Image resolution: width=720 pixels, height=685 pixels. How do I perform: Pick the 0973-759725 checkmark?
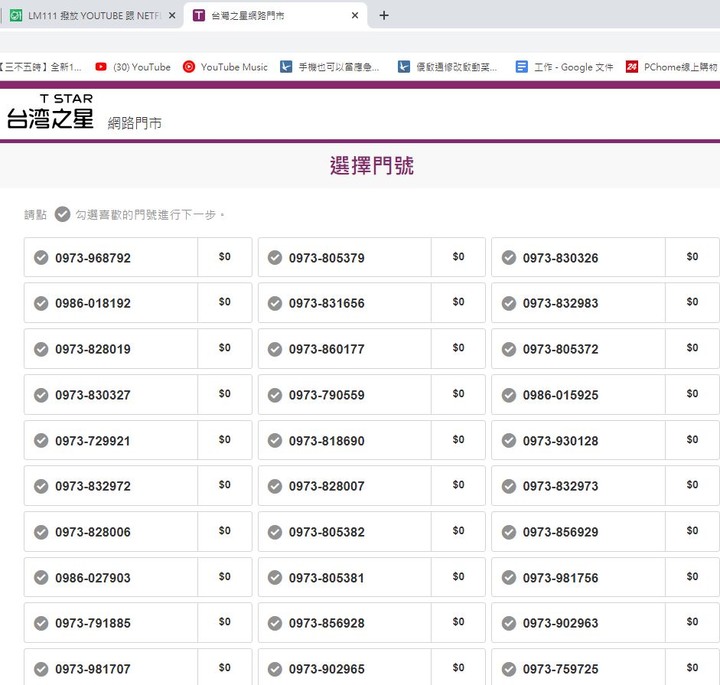pos(509,669)
